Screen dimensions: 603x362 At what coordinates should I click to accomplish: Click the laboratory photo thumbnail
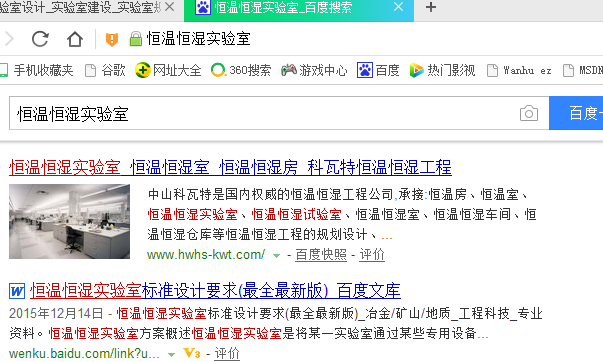click(70, 221)
